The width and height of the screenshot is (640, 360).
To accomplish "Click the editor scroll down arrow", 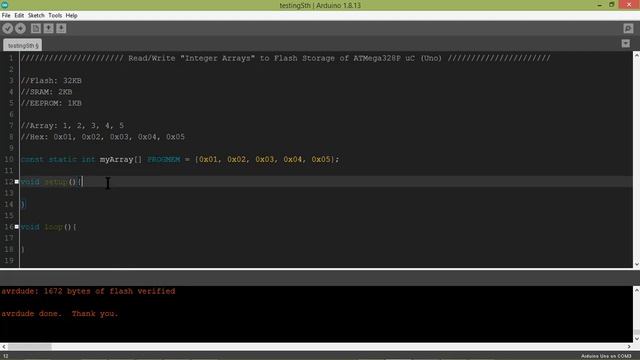I will [636, 264].
